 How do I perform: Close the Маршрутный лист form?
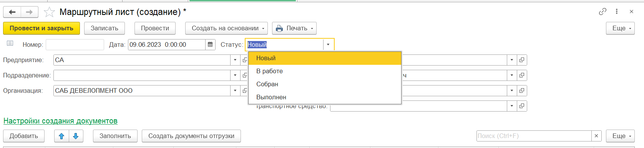(631, 12)
